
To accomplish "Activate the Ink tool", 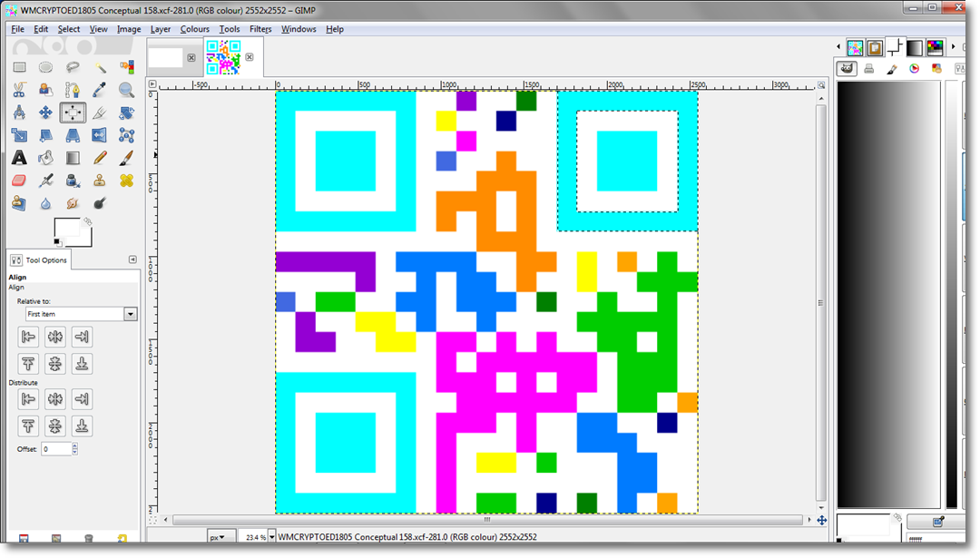I will point(73,181).
